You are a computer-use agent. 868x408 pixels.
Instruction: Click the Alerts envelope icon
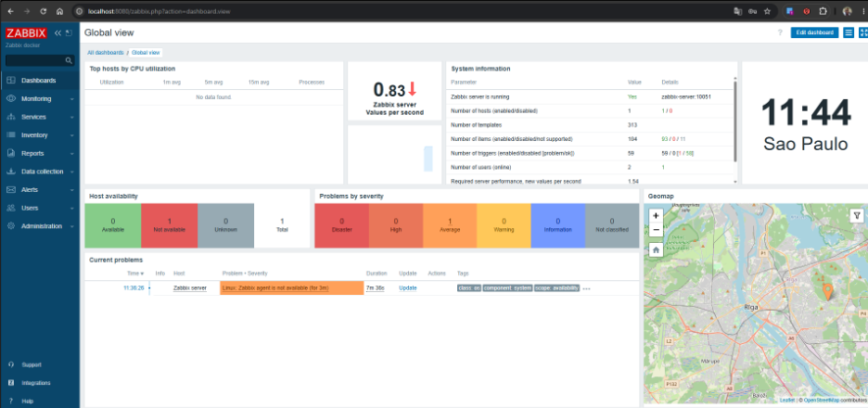pyautogui.click(x=10, y=189)
